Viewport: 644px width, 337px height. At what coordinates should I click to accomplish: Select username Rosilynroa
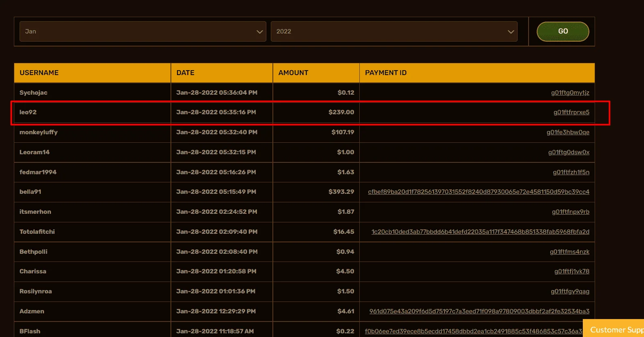pyautogui.click(x=35, y=291)
